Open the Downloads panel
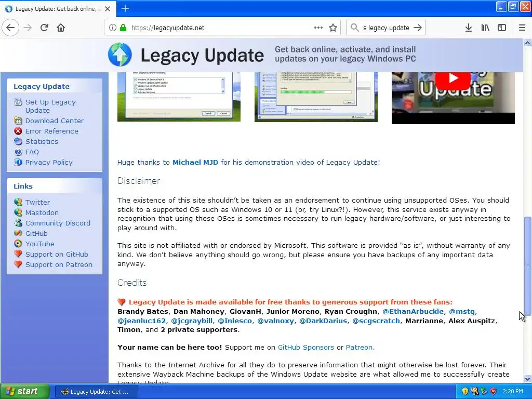The height and width of the screenshot is (399, 532). pos(469,28)
